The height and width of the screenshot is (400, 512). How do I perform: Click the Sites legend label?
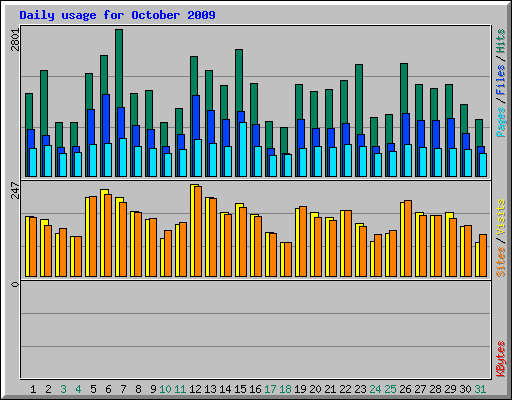tap(500, 262)
